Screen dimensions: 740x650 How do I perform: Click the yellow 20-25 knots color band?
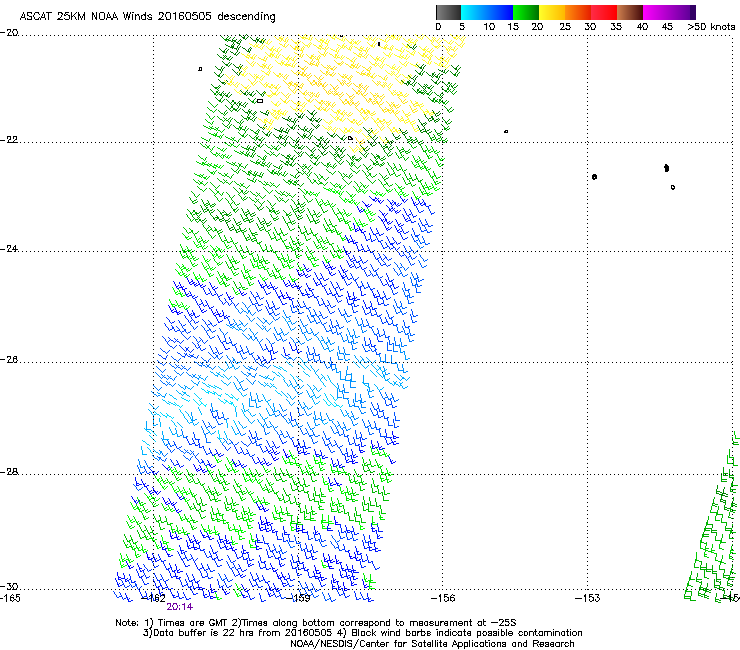552,12
